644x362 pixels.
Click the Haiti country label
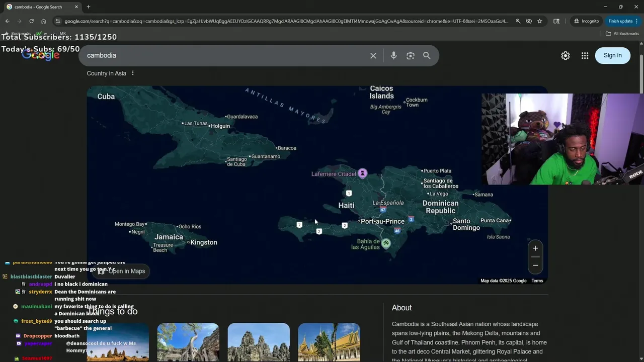(346, 205)
